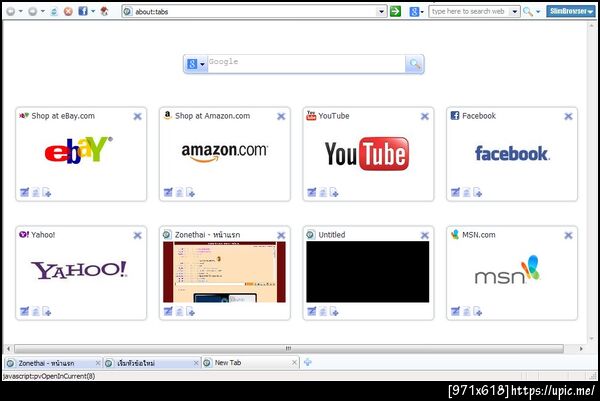Image resolution: width=600 pixels, height=401 pixels.
Task: Open the black Untitled thumbnail
Action: [367, 272]
